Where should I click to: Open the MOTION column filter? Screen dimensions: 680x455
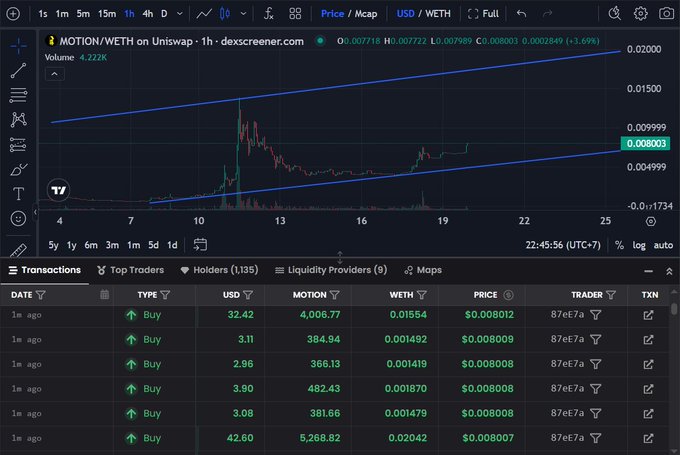334,295
